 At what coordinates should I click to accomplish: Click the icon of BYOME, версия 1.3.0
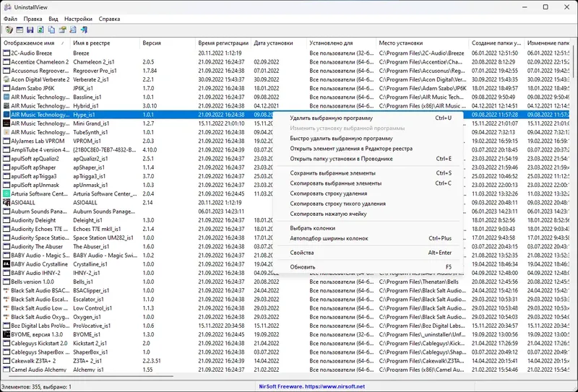point(7,334)
